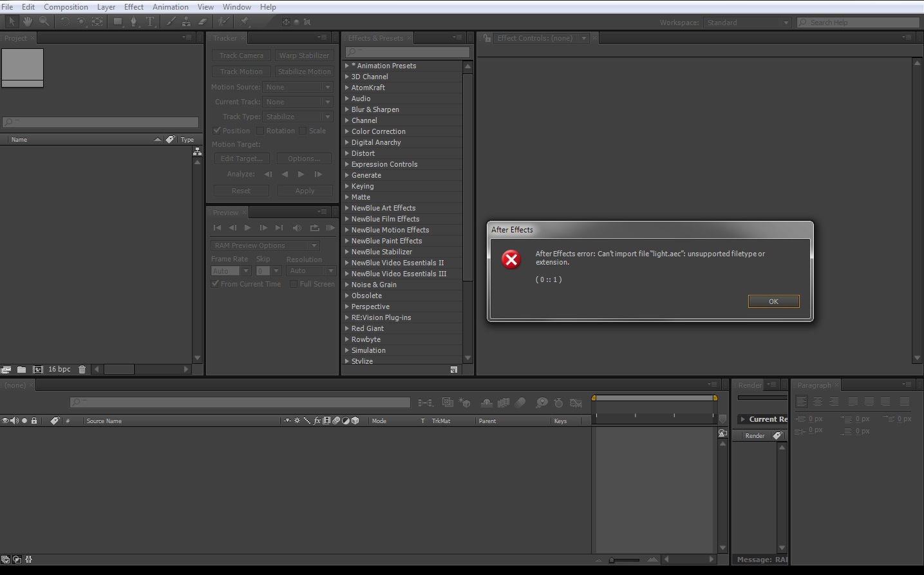Open the Graph Editor icon in timeline
This screenshot has height=575, width=924.
pyautogui.click(x=576, y=402)
